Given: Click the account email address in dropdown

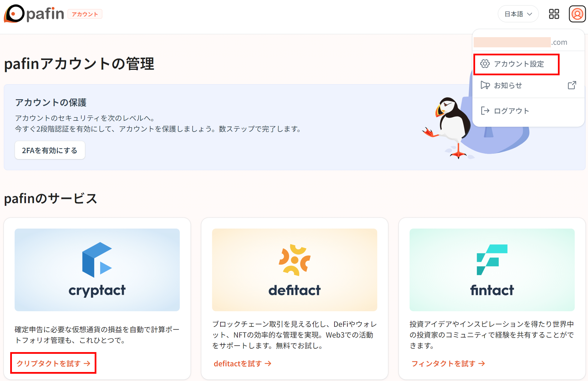Looking at the screenshot, I should (x=520, y=42).
